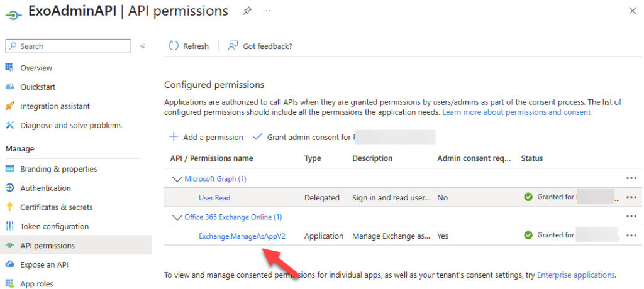Click the ExoAdminAPI app icon in header
Viewport: 644px width, 289px height.
pos(13,15)
